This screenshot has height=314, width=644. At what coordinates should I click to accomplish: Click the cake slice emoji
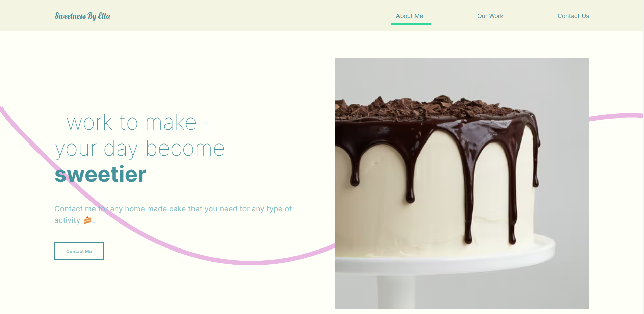pos(87,220)
